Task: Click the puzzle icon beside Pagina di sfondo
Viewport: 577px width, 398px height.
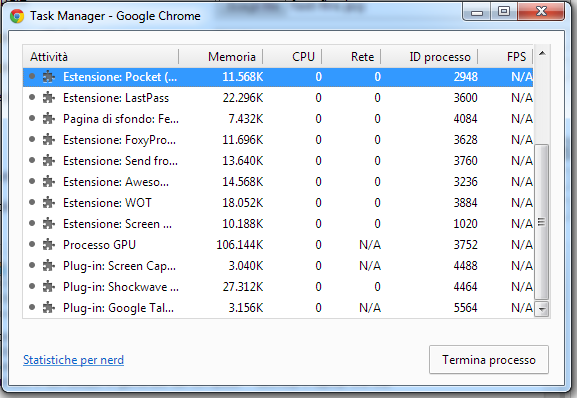Action: (49, 119)
